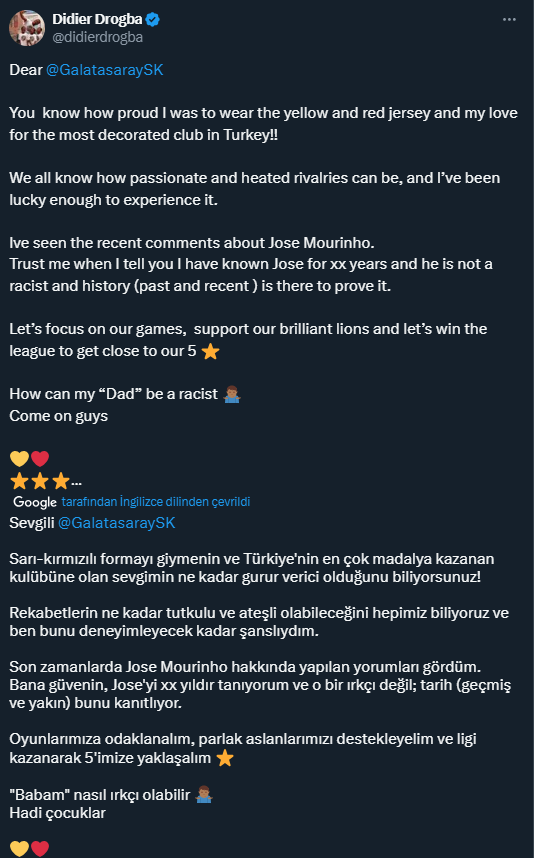Click the shrug emoji after "be a racist"
The width and height of the screenshot is (534, 858).
click(232, 394)
